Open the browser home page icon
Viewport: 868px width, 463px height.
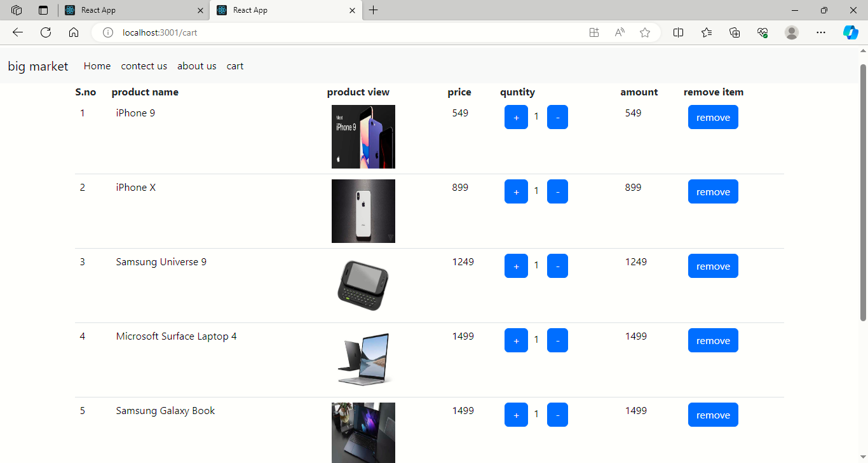click(74, 32)
